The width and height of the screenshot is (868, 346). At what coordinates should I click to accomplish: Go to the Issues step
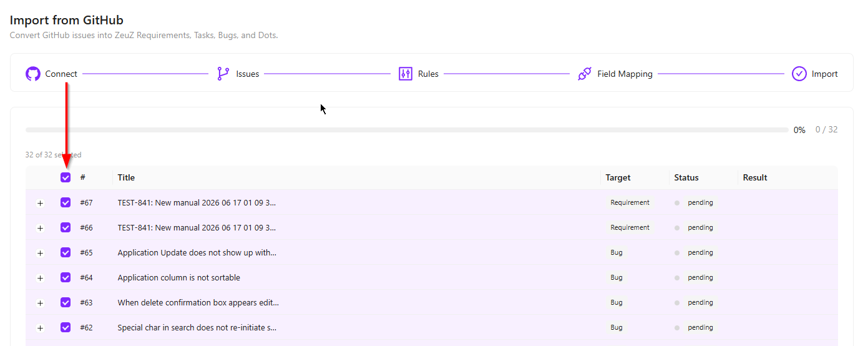coord(238,74)
